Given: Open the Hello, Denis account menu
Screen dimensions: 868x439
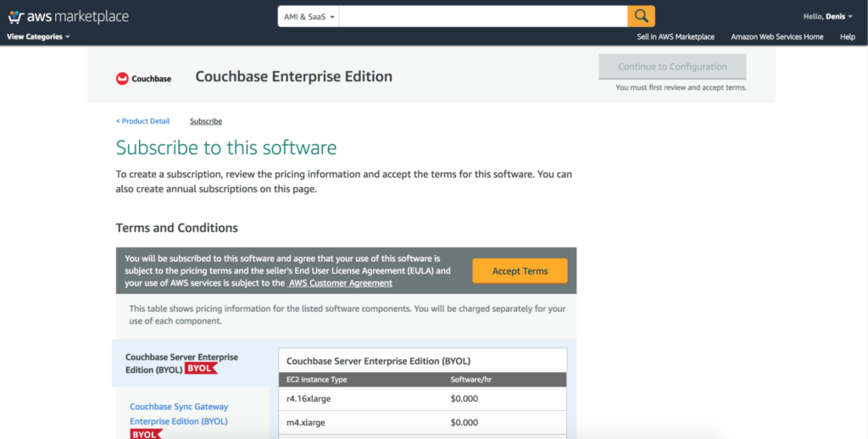Looking at the screenshot, I should click(827, 17).
